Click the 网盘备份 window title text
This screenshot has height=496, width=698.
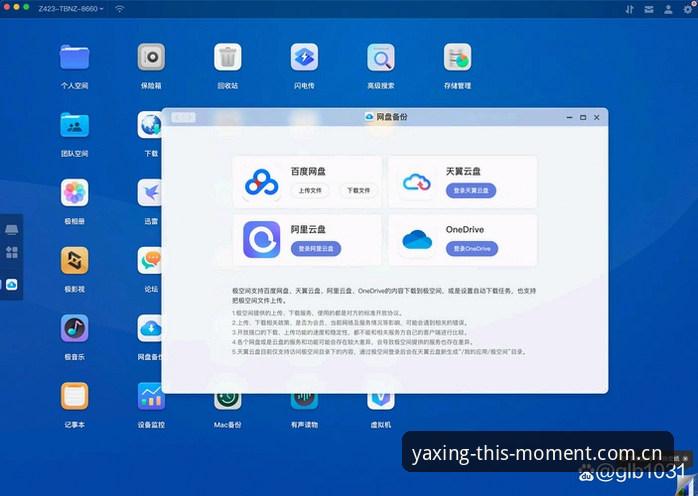[x=392, y=117]
